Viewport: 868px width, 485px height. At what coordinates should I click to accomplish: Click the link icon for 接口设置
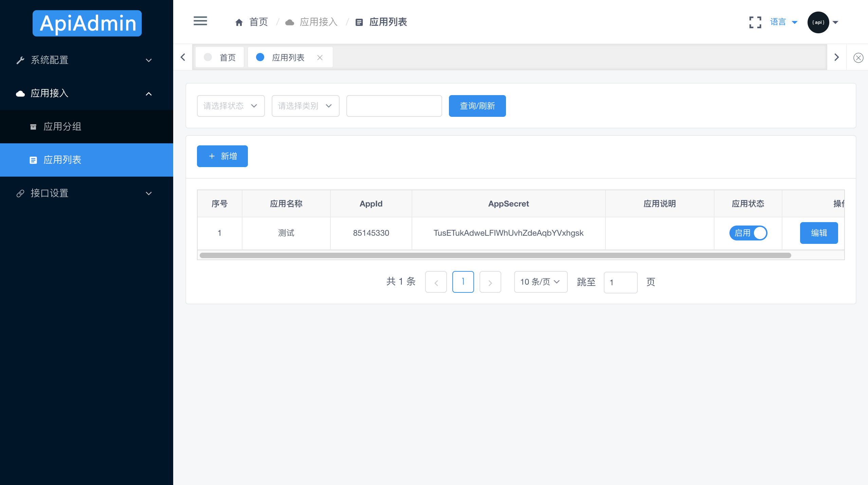pyautogui.click(x=20, y=193)
